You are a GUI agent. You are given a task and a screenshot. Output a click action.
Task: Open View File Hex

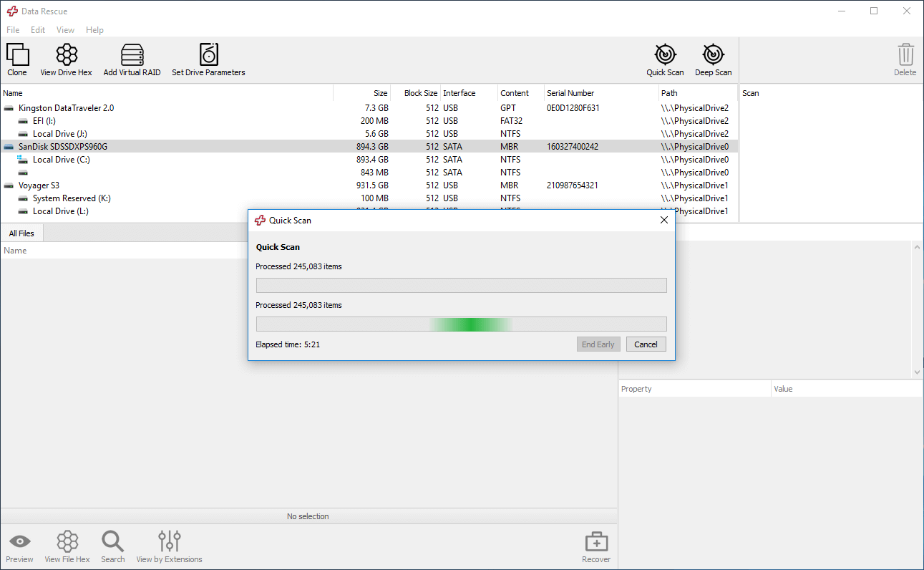click(67, 546)
